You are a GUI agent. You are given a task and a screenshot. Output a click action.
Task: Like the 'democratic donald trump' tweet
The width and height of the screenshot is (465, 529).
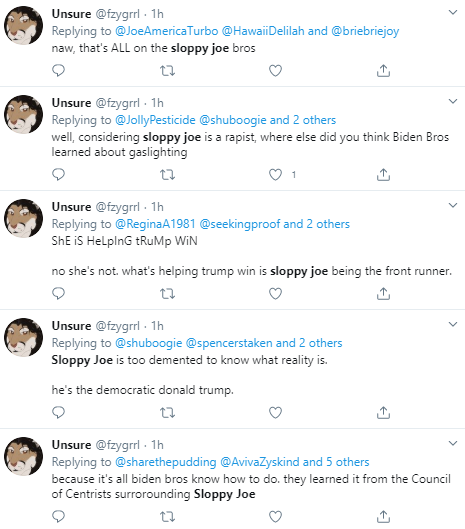(x=275, y=412)
